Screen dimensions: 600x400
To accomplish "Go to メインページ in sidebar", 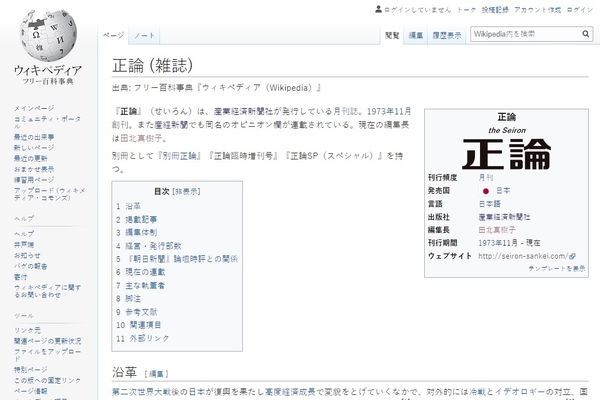I will (34, 108).
